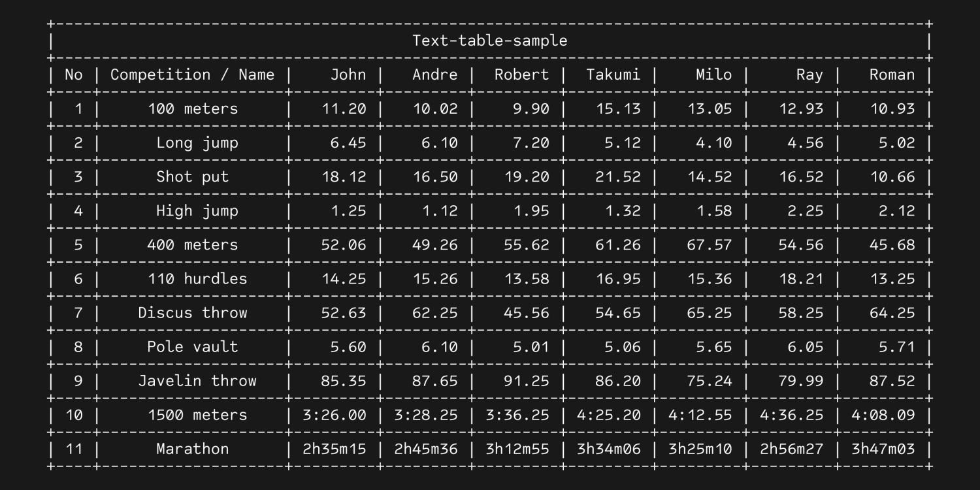Click the Text-table-sample title text
The image size is (980, 490).
pyautogui.click(x=489, y=41)
